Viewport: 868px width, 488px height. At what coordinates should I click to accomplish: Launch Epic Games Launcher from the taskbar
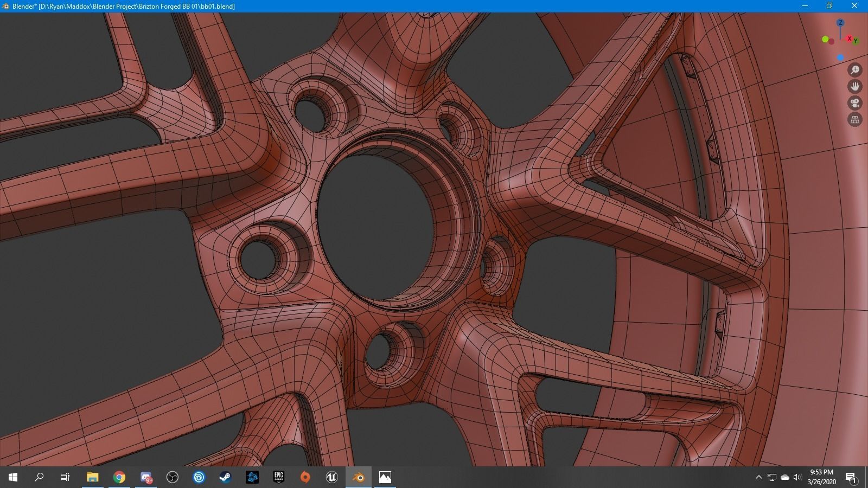tap(278, 477)
